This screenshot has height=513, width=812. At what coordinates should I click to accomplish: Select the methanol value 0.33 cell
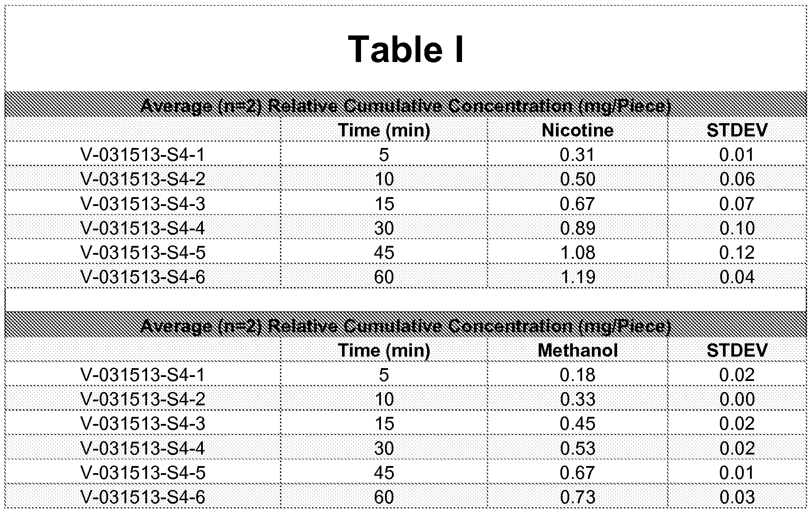coord(577,399)
